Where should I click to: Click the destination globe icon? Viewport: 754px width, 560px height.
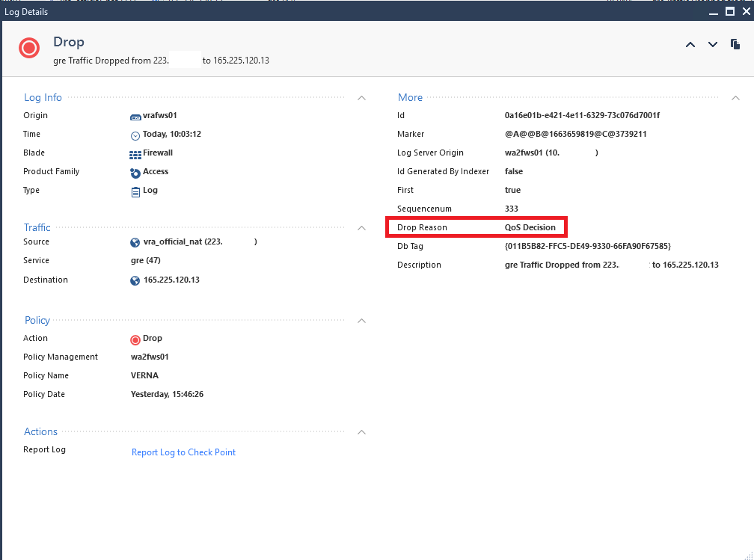pos(135,281)
